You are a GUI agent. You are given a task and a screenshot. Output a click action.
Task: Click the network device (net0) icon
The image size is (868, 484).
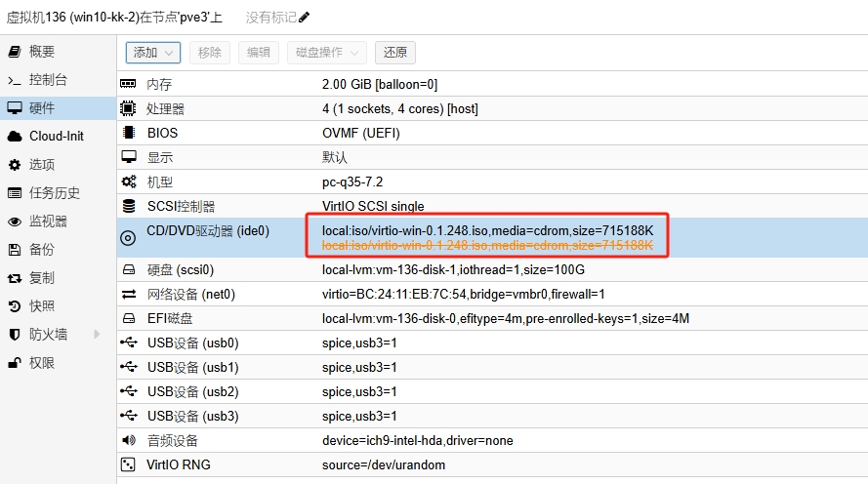128,295
